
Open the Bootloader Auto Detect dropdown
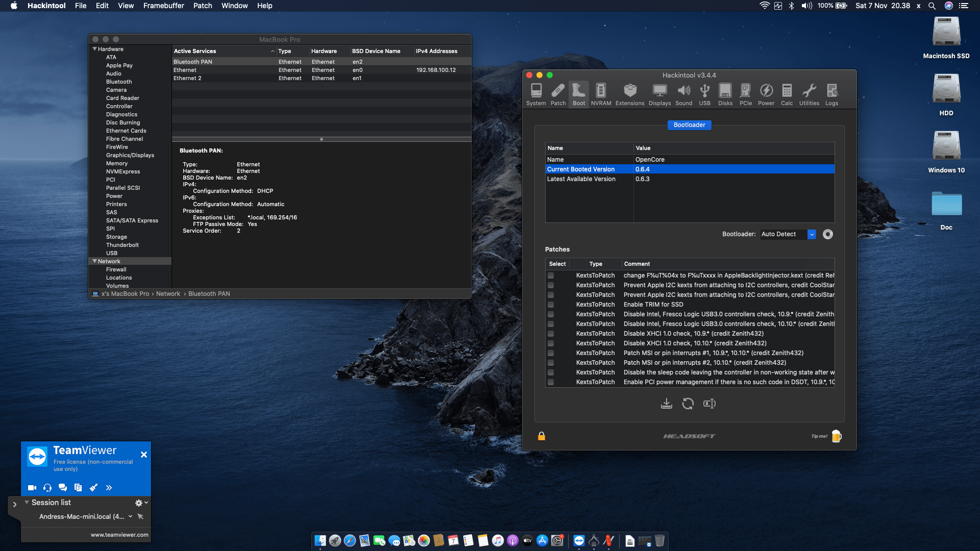(812, 234)
